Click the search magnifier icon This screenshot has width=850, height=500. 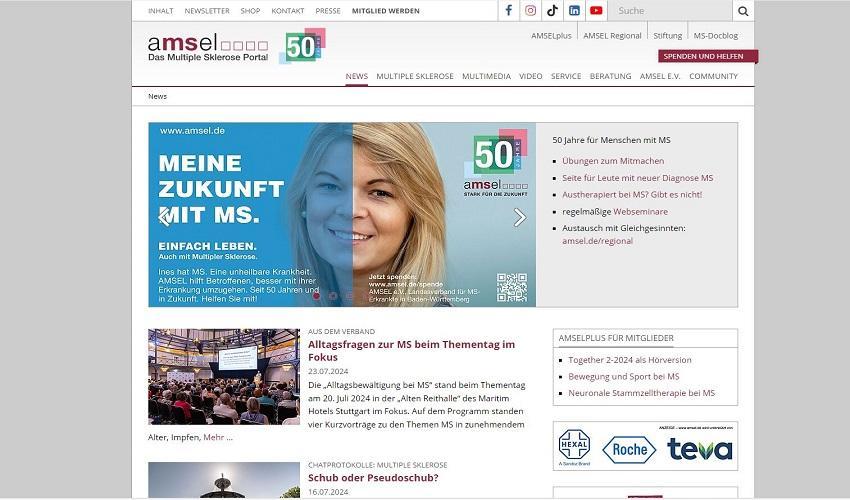tap(743, 11)
